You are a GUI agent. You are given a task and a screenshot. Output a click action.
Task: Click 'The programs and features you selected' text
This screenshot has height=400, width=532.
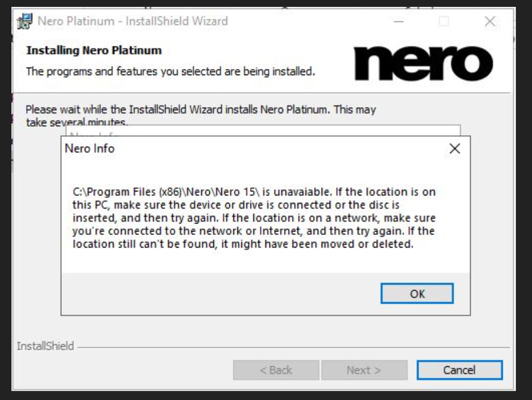point(171,72)
